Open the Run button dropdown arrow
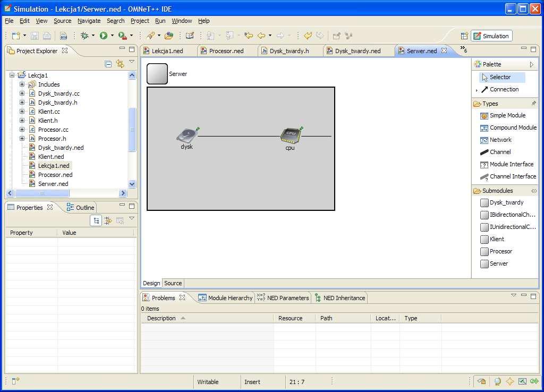The height and width of the screenshot is (392, 544). pyautogui.click(x=112, y=36)
